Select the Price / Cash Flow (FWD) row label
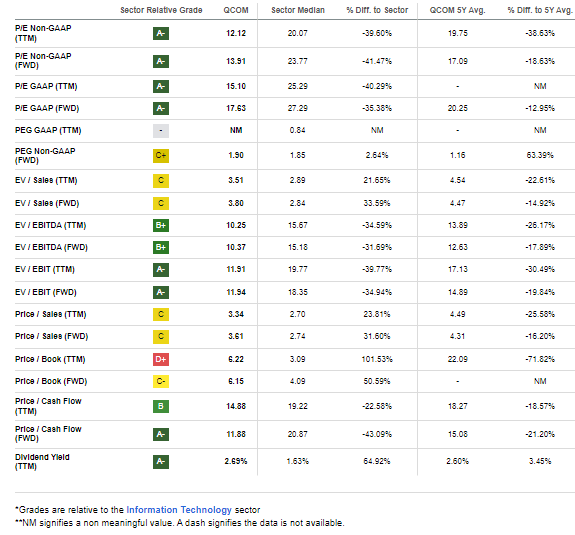 pyautogui.click(x=48, y=434)
